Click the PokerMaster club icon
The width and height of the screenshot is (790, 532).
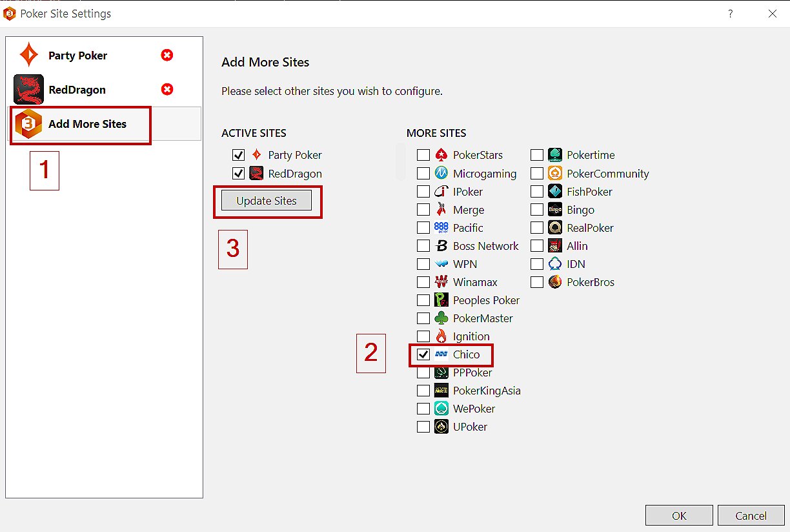[441, 318]
